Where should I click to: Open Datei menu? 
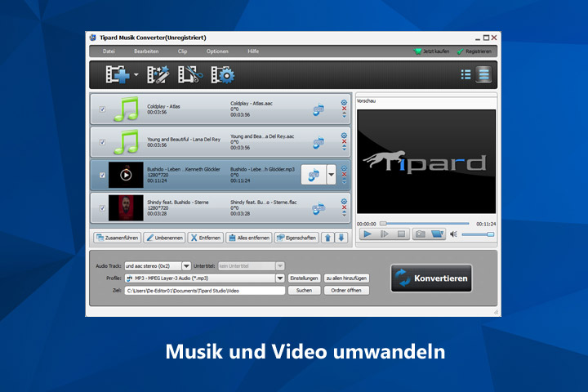click(109, 51)
